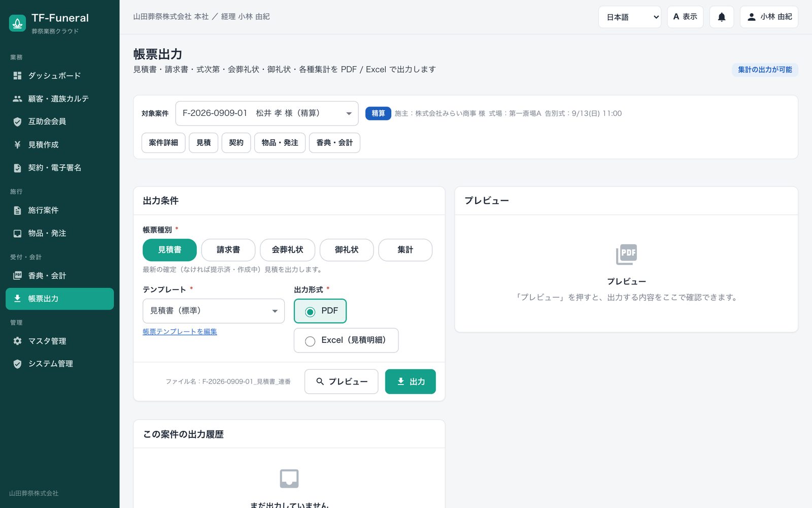Go to 互助会会員 page
812x508 pixels.
coord(59,121)
